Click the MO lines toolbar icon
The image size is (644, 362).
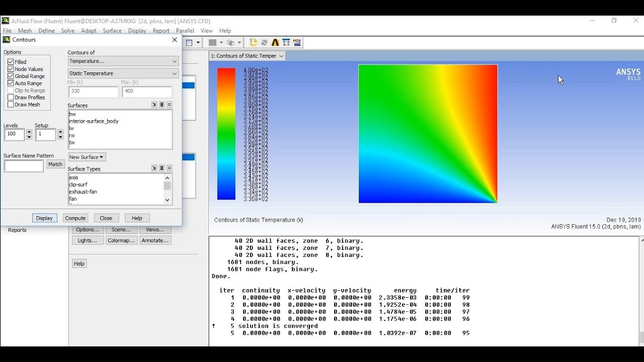pyautogui.click(x=297, y=43)
